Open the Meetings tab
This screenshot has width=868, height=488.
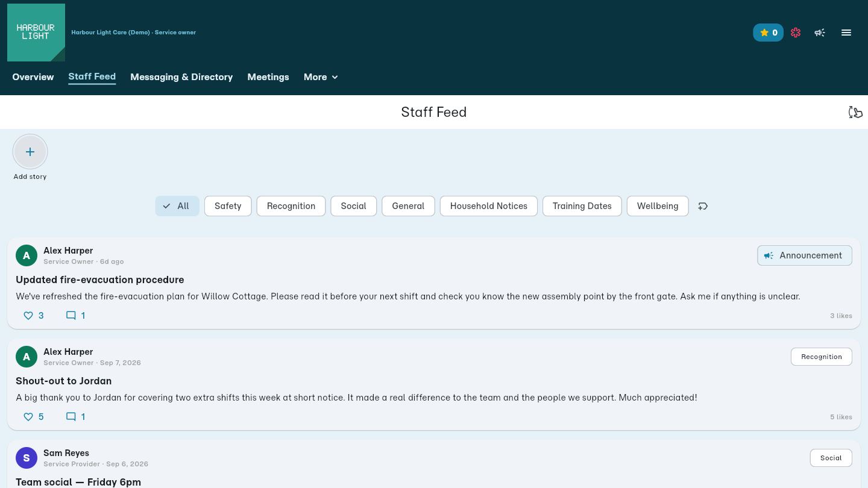268,77
